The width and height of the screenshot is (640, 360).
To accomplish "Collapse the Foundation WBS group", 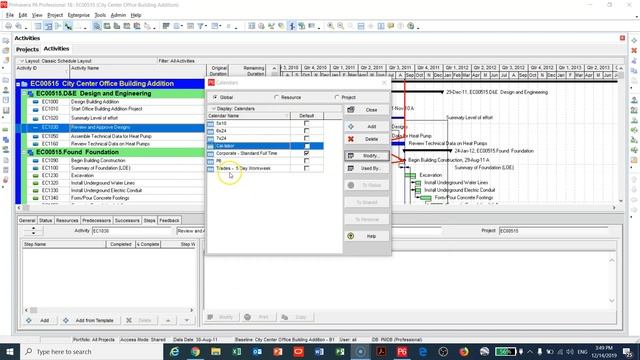I will 24,152.
